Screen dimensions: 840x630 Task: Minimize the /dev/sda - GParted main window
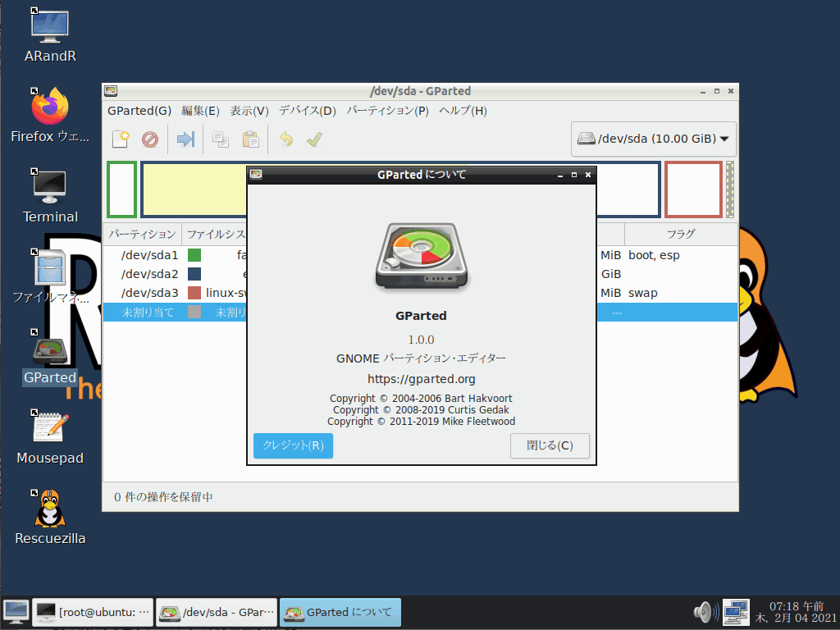click(702, 92)
